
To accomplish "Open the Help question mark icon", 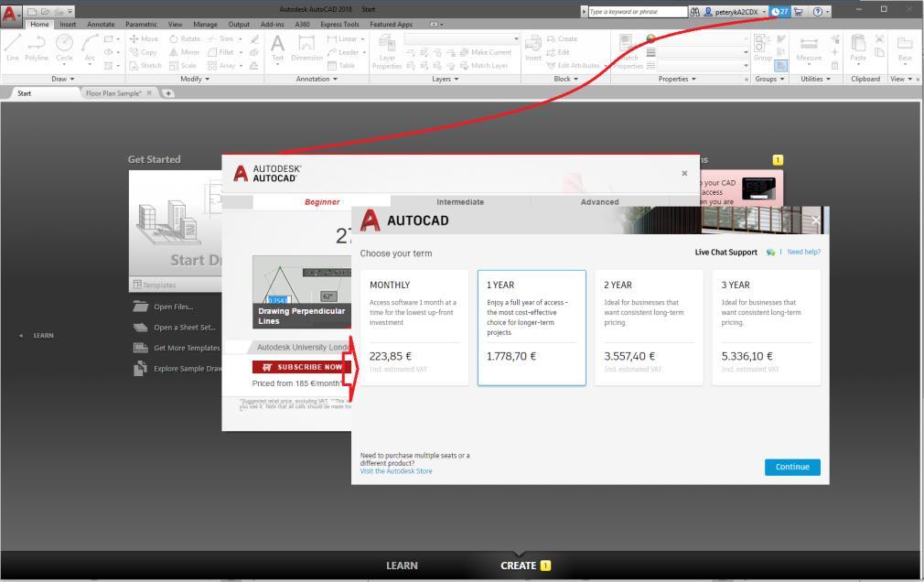I will click(x=817, y=11).
